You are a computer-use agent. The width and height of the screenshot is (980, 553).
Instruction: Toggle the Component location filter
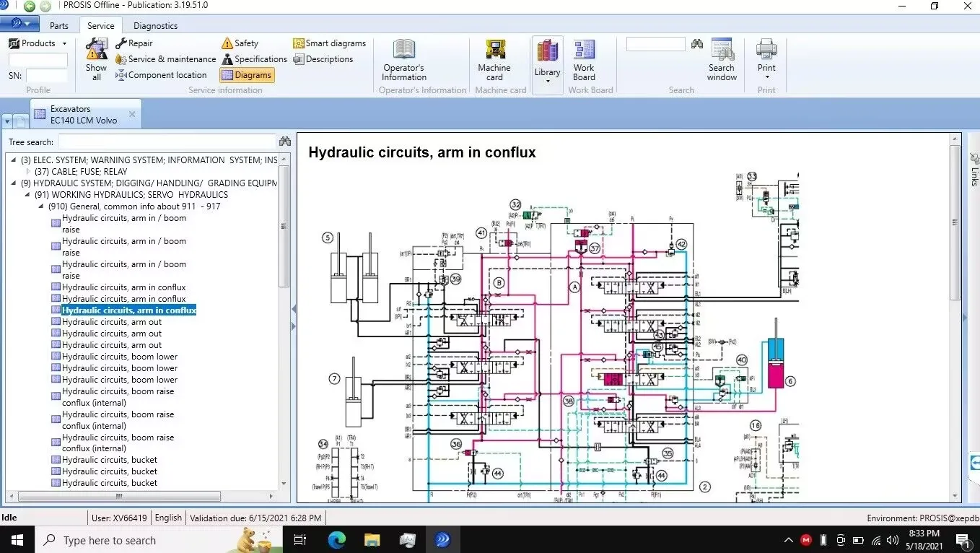point(162,75)
